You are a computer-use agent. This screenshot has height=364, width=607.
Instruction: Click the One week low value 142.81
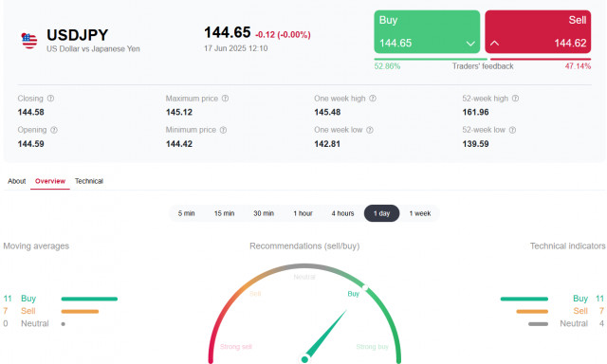coord(327,144)
